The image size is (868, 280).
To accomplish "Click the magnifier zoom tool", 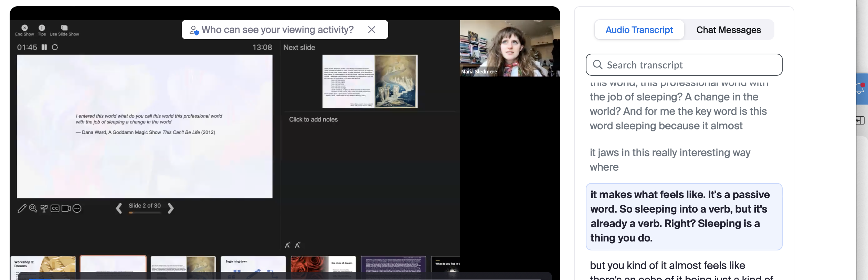I will pyautogui.click(x=33, y=208).
